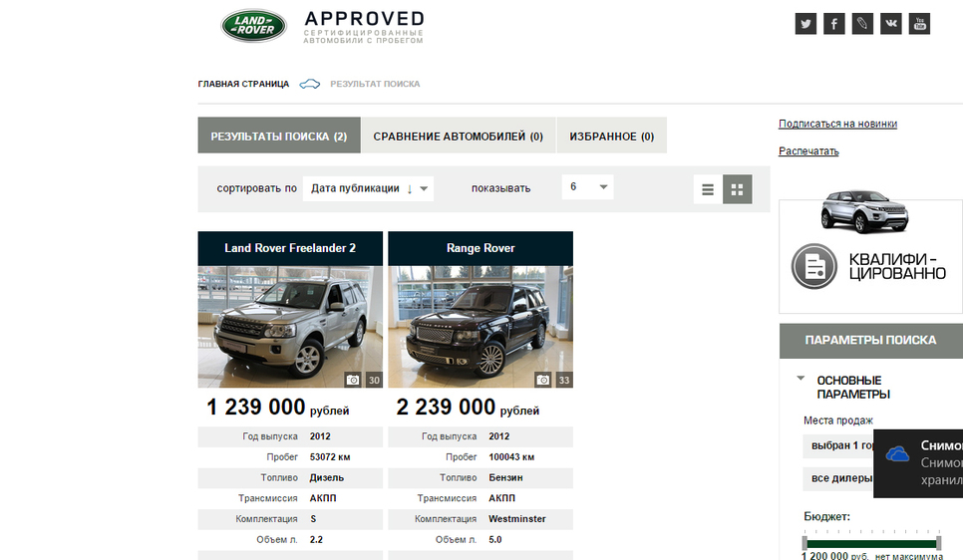Click the photo count 33 badge
The width and height of the screenshot is (963, 560).
click(564, 380)
